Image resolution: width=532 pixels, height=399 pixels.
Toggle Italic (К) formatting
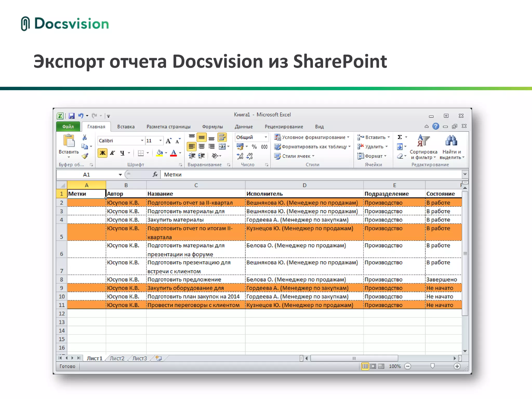(112, 153)
